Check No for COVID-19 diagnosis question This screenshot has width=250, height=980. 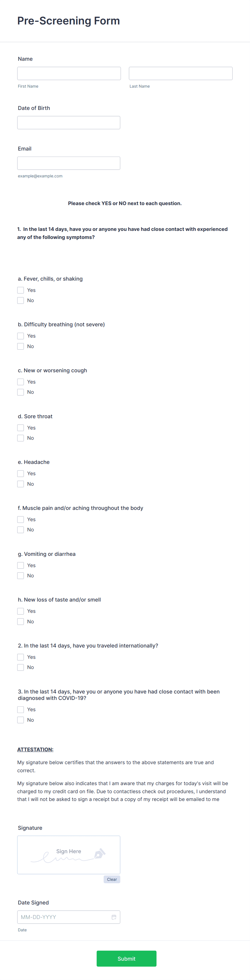click(x=20, y=720)
